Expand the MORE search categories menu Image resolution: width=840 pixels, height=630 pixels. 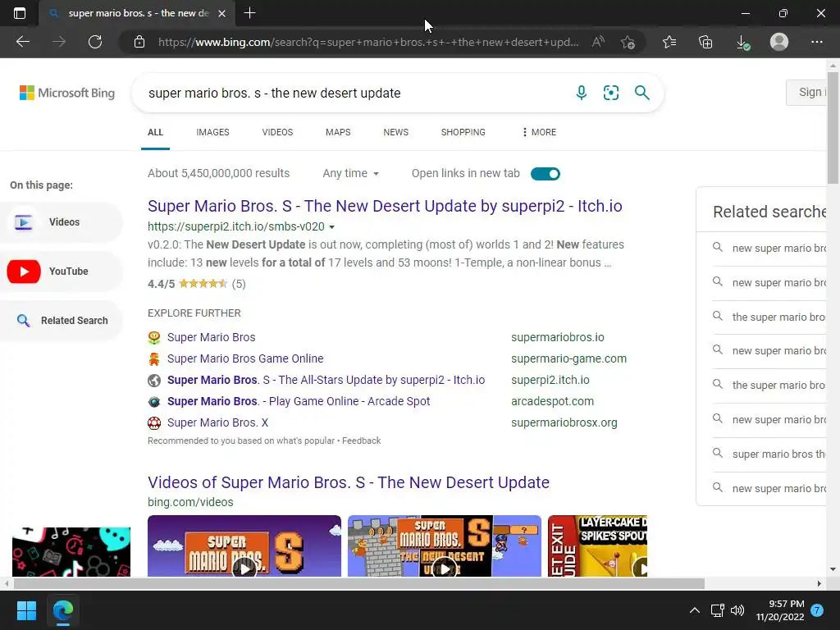[x=539, y=132]
